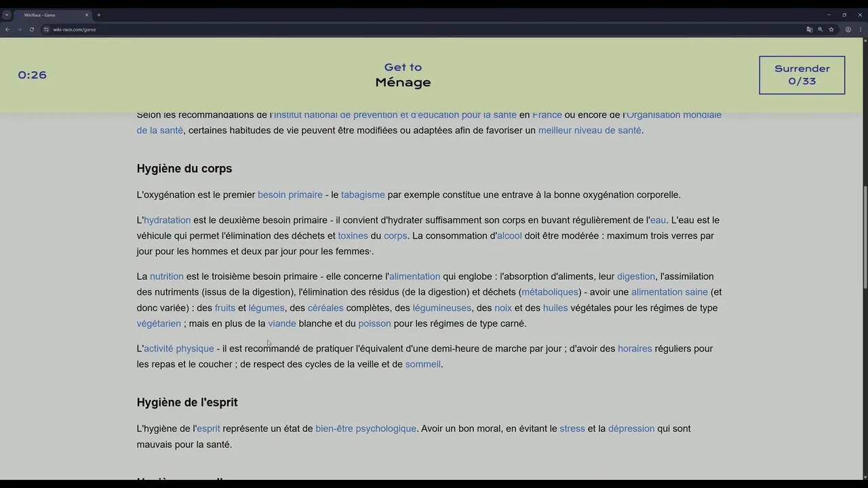Close the WikiRace - Game tab
868x488 pixels.
87,15
